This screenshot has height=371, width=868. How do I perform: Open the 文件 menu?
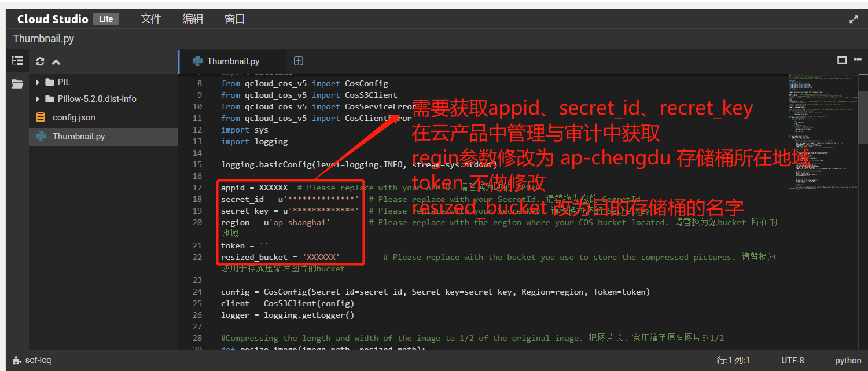coord(150,19)
